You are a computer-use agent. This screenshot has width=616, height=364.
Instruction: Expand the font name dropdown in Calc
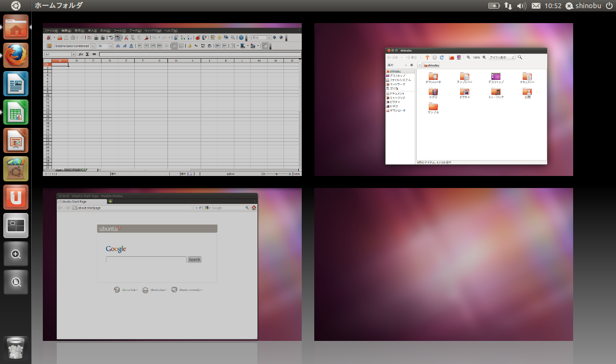(92, 46)
